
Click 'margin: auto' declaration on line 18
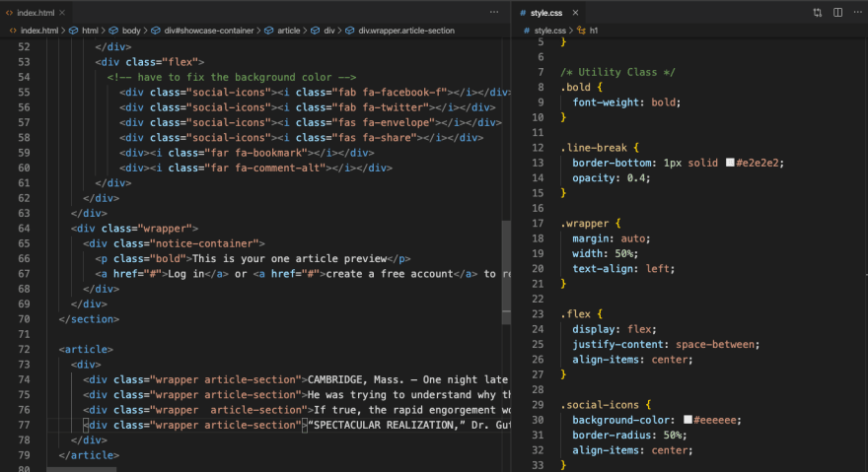pos(612,238)
